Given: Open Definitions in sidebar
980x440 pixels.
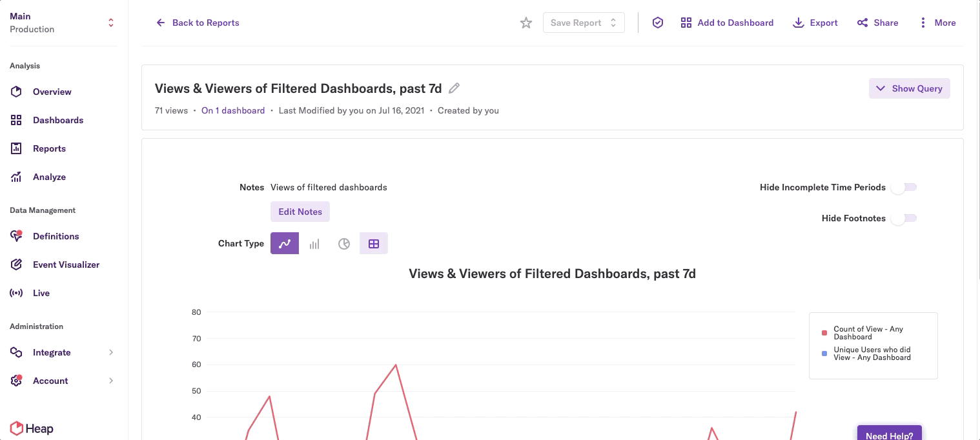Looking at the screenshot, I should pyautogui.click(x=56, y=236).
